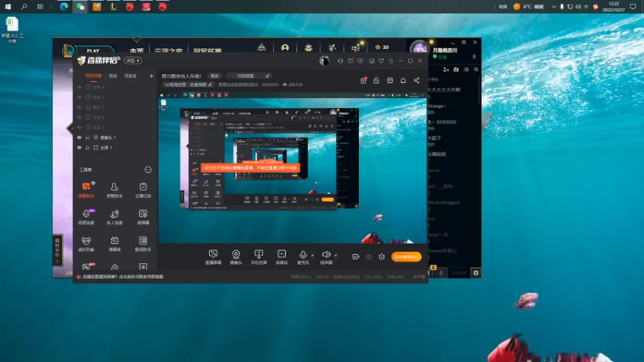Open WeChat from the taskbar
Viewport: 644px width, 362px height.
[80, 6]
